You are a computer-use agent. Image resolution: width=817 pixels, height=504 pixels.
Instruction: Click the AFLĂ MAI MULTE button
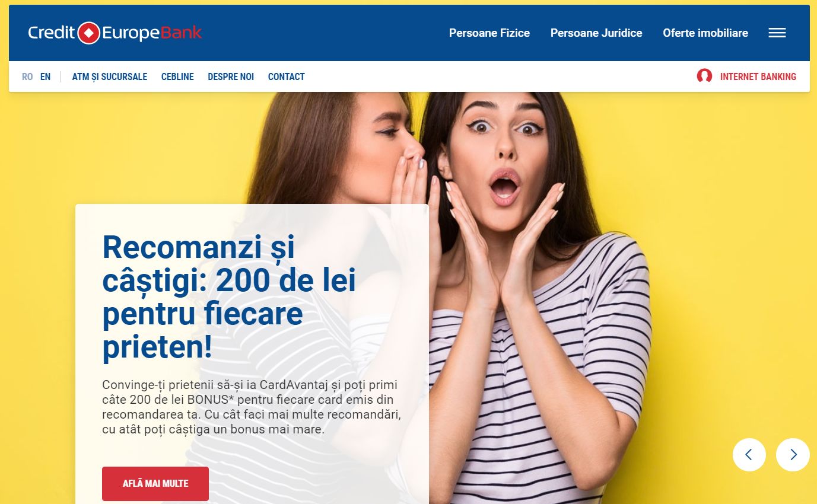point(155,484)
